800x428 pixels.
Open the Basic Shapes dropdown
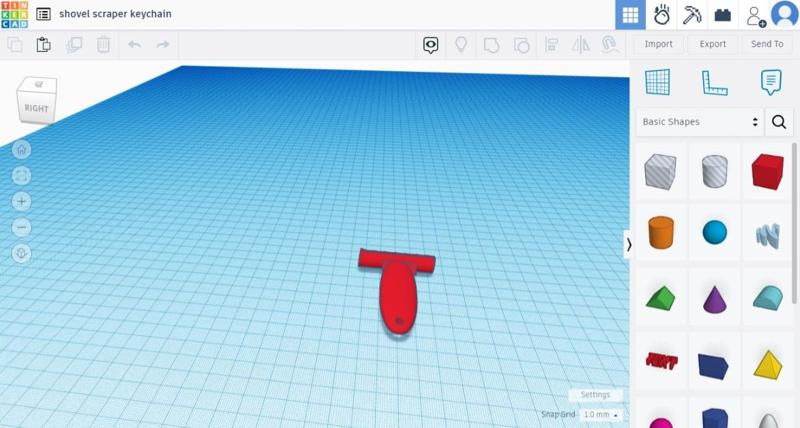699,122
